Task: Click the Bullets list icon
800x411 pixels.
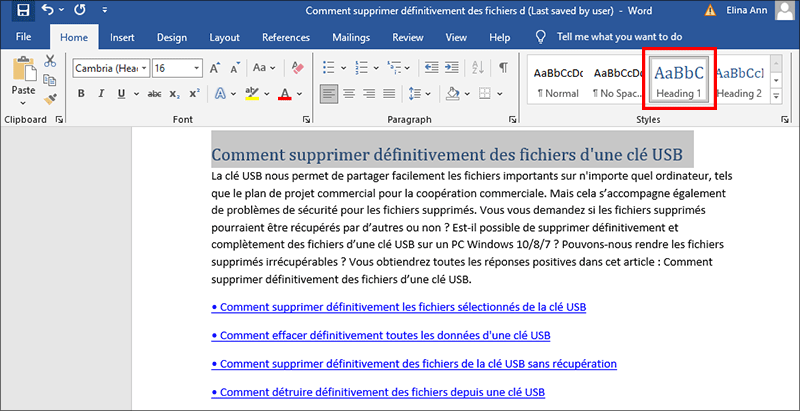Action: tap(329, 67)
